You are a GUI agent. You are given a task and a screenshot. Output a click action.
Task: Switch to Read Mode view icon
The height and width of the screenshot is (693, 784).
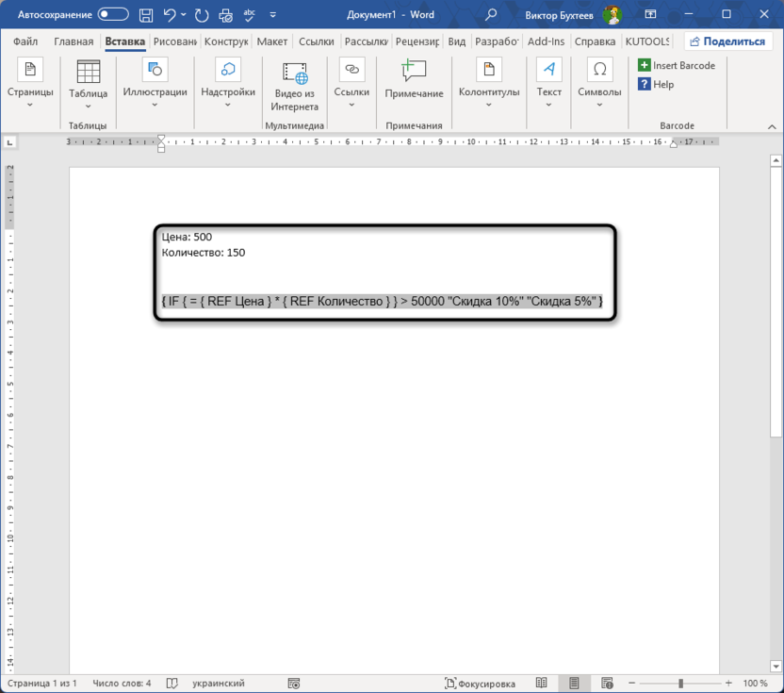[542, 683]
